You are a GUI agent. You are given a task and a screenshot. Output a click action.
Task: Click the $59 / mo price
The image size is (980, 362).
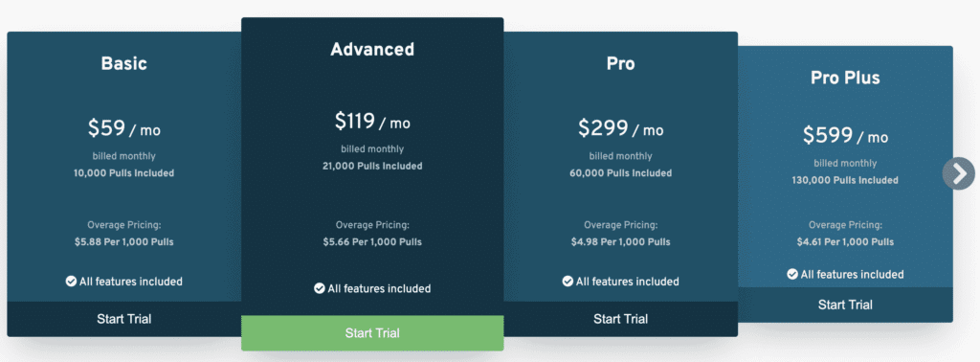tap(123, 128)
